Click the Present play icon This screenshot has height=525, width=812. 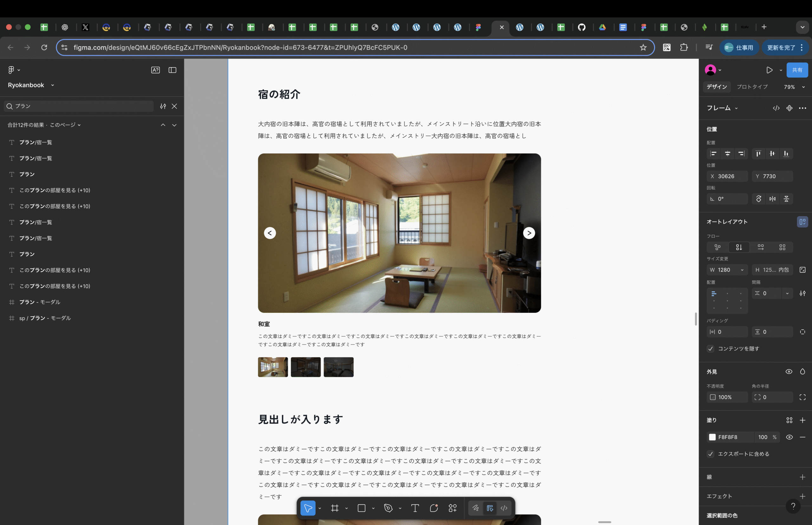(x=769, y=70)
